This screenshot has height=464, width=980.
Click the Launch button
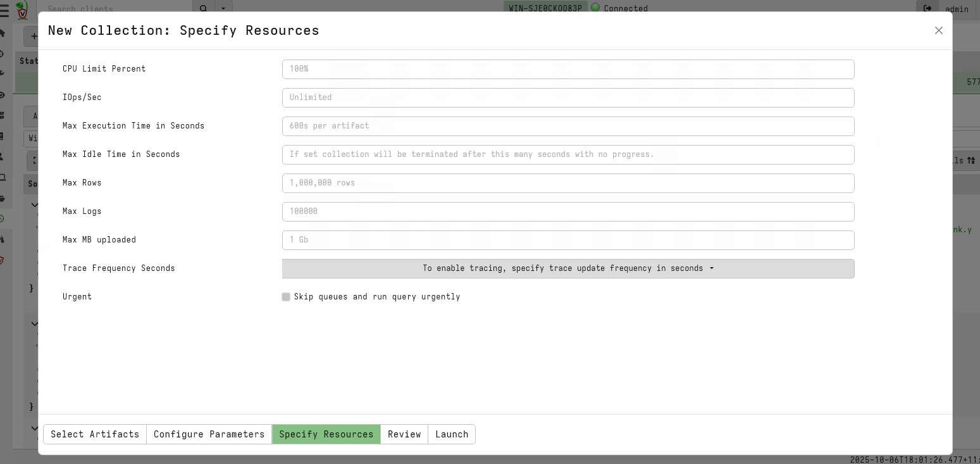(x=451, y=434)
